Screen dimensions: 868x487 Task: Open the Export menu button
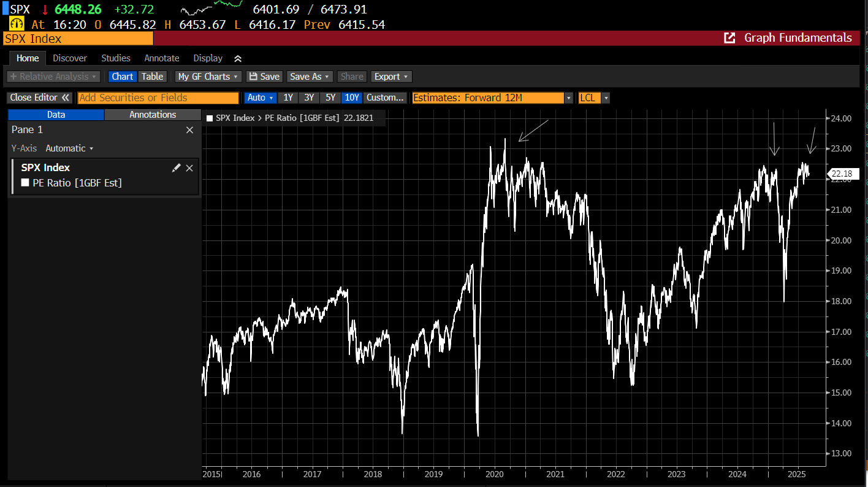tap(391, 77)
